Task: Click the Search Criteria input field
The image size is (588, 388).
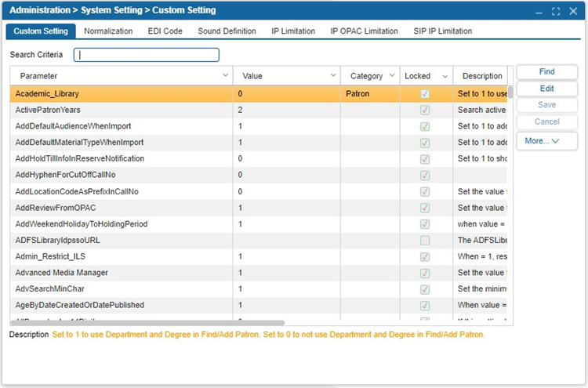Action: 147,55
